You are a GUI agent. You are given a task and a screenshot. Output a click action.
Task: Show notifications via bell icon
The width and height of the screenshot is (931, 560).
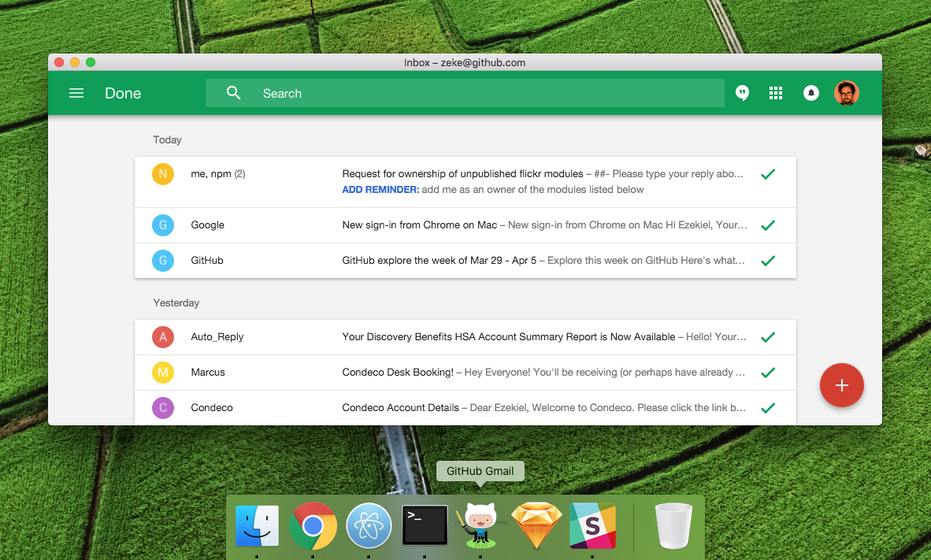click(x=810, y=93)
